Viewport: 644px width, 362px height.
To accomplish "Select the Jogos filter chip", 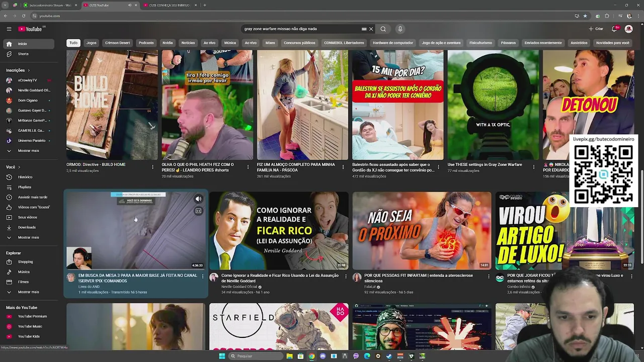I will 91,43.
